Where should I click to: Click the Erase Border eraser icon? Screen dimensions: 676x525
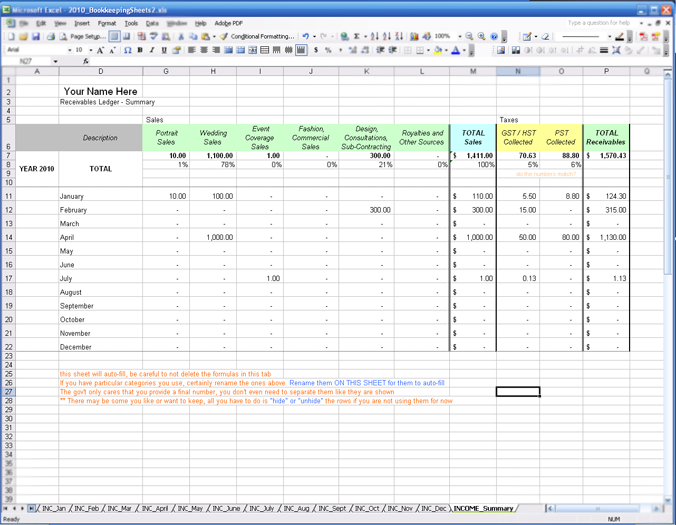[x=545, y=37]
